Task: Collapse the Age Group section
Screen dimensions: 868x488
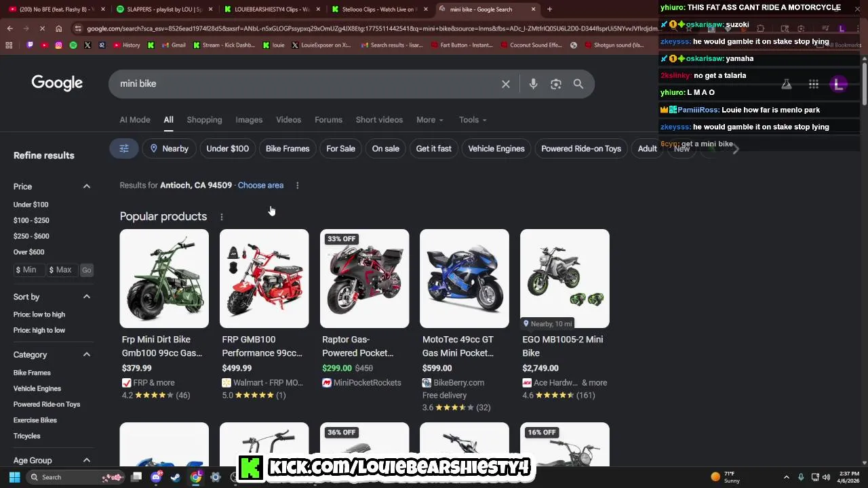Action: (87, 460)
